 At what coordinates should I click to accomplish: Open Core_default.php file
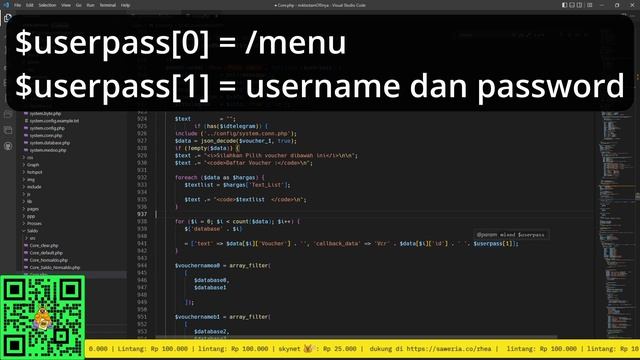click(x=46, y=253)
